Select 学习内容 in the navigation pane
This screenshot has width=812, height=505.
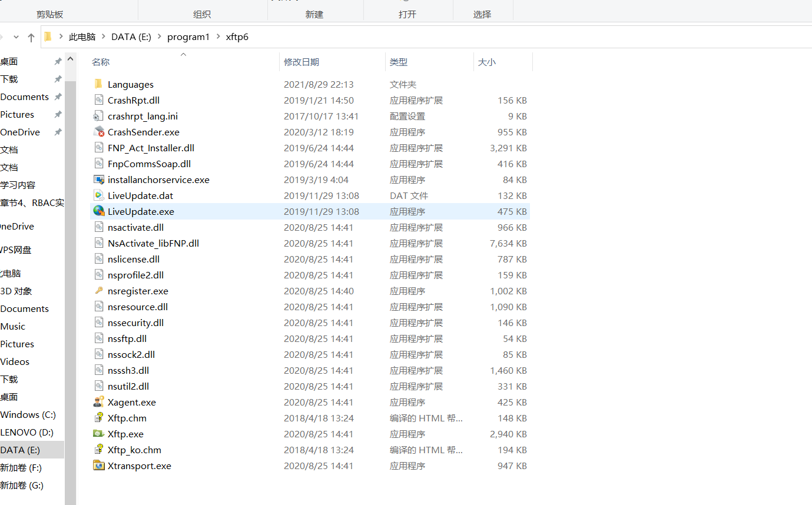pyautogui.click(x=18, y=185)
